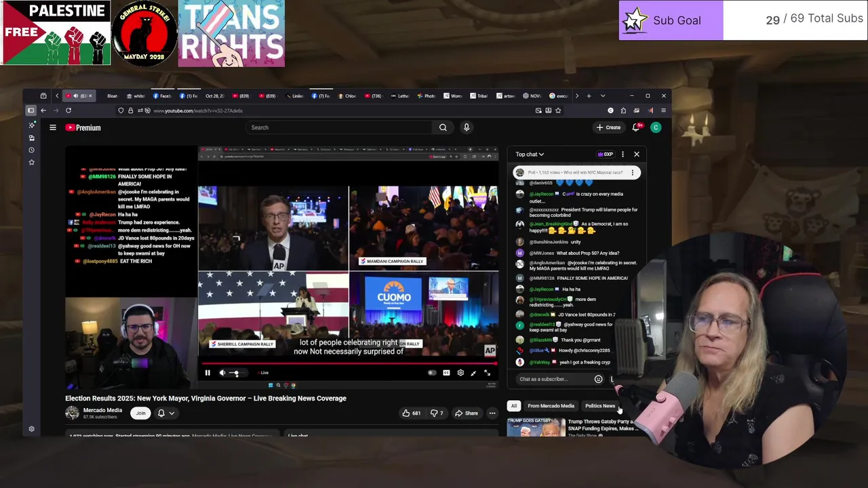Select the From Mercado Media chip
Screen dimensions: 868x488
coord(551,406)
